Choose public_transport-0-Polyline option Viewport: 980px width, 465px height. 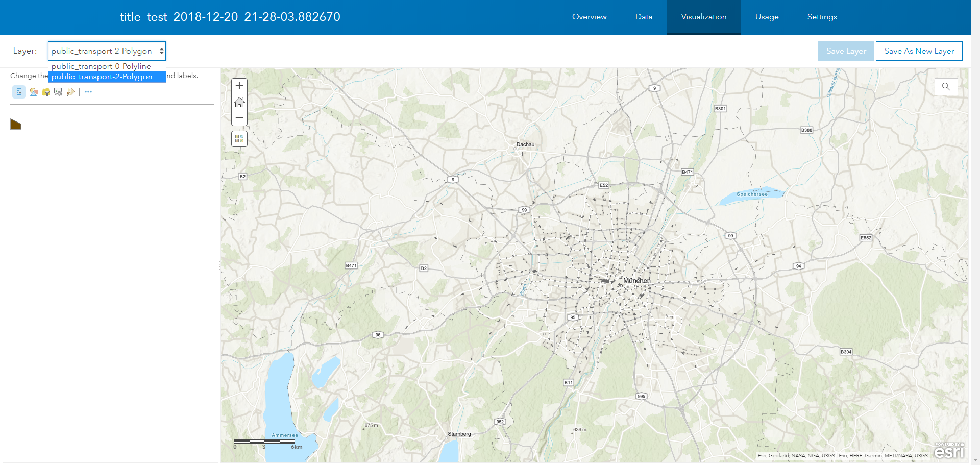coord(107,66)
